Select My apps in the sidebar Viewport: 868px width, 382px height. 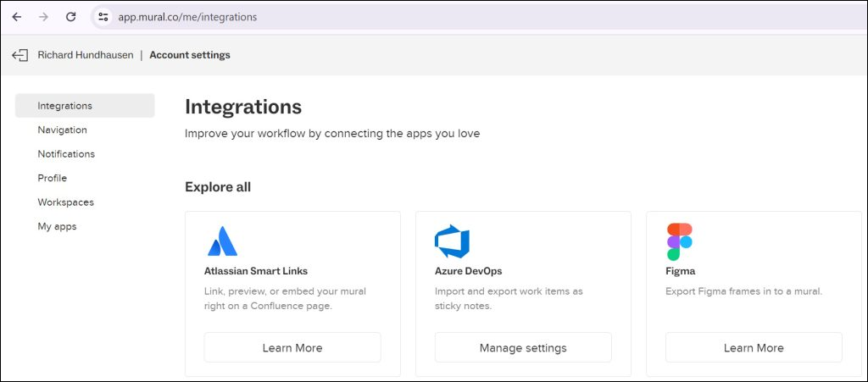(x=57, y=227)
